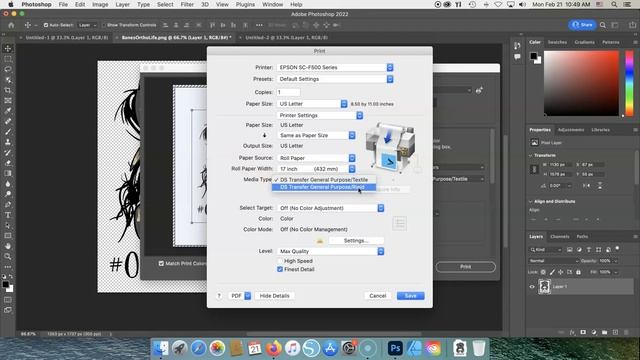Create a new group folder icon in Layers
The image size is (640, 360).
tap(604, 333)
